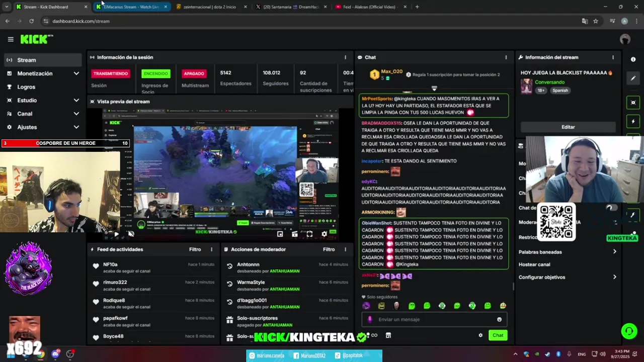Click emoji picker in message box
Image resolution: width=644 pixels, height=362 pixels.
pos(499,319)
